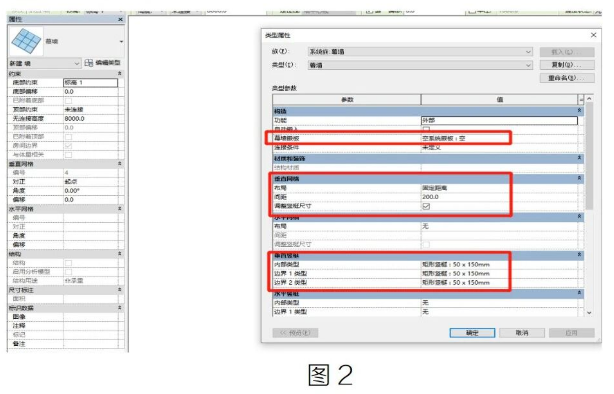
Task: Collapse the 垂直网格 group in Properties palette
Action: pyautogui.click(x=119, y=164)
